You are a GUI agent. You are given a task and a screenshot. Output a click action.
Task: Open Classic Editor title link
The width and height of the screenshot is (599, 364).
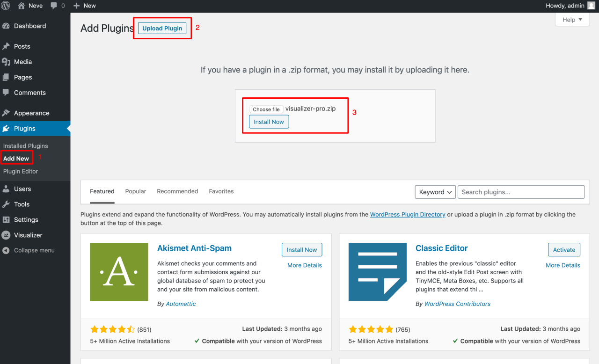(442, 248)
